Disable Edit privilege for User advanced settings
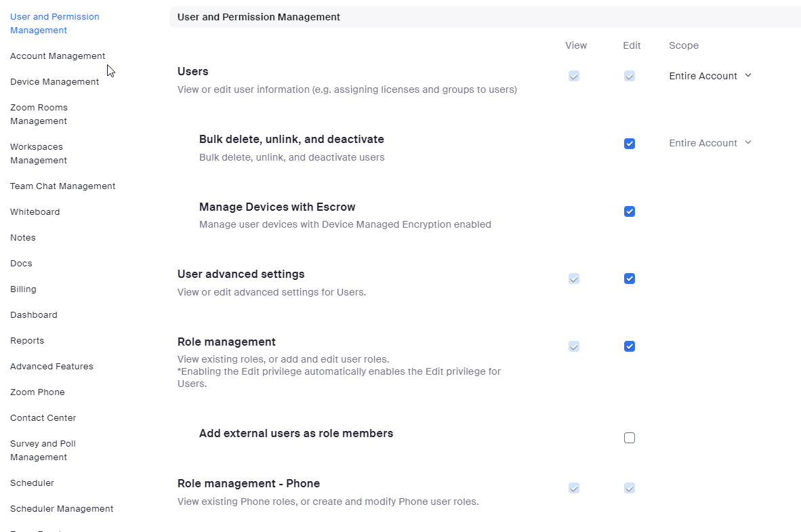Image resolution: width=801 pixels, height=532 pixels. click(x=630, y=279)
